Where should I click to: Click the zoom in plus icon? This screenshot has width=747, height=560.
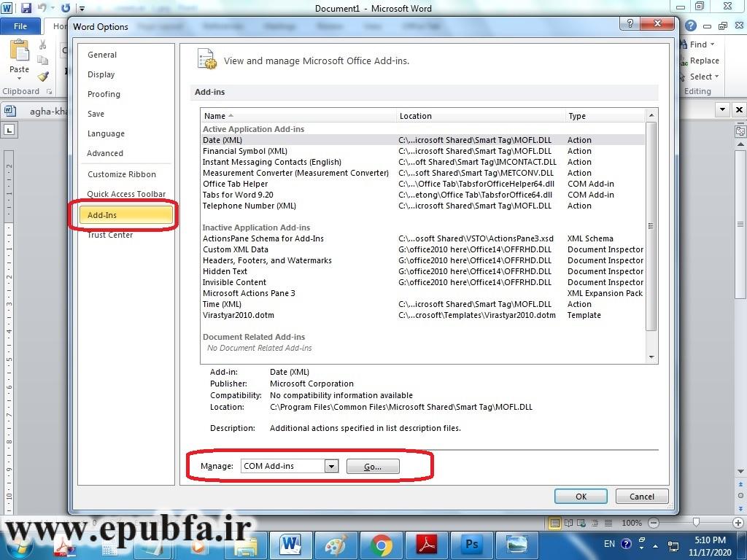(739, 523)
